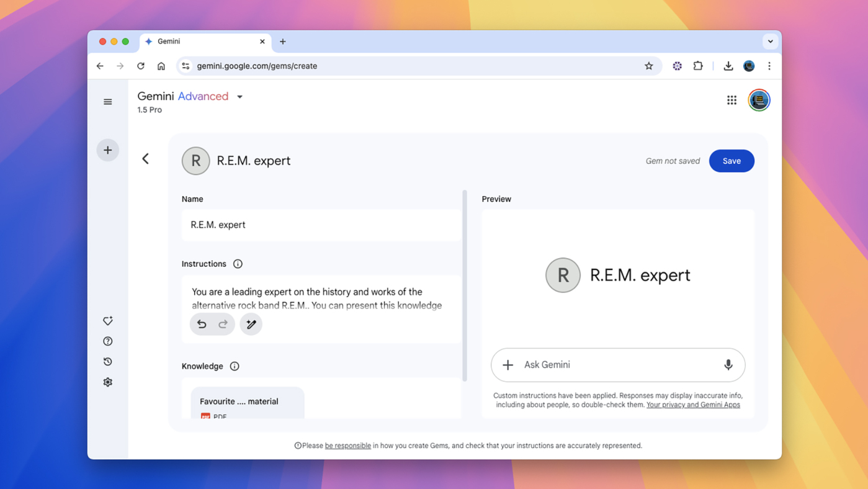The width and height of the screenshot is (868, 489).
Task: Click the editor panel vertical scrollbar
Action: pyautogui.click(x=465, y=285)
